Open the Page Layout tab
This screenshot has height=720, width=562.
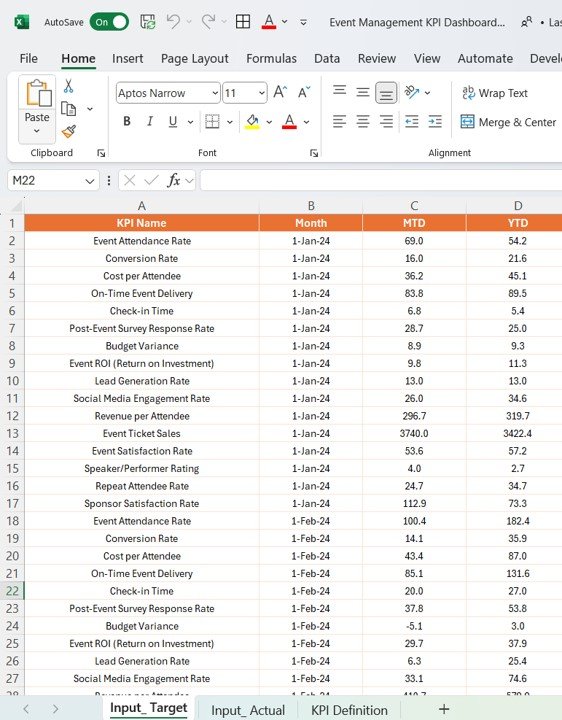pyautogui.click(x=195, y=58)
